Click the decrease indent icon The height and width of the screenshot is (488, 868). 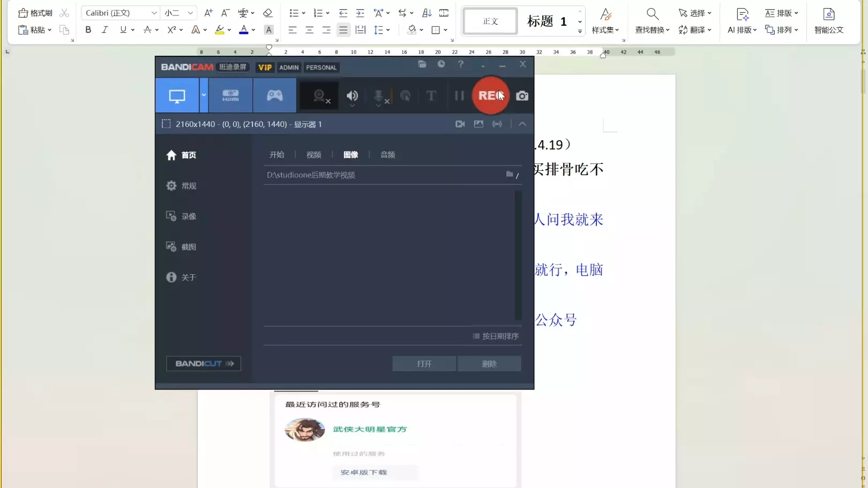pyautogui.click(x=343, y=13)
